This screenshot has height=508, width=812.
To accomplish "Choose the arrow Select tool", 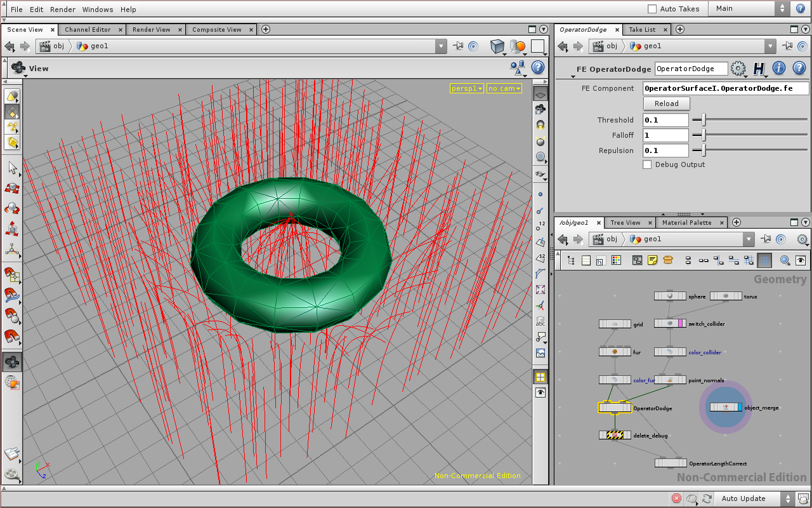I will pos(12,168).
